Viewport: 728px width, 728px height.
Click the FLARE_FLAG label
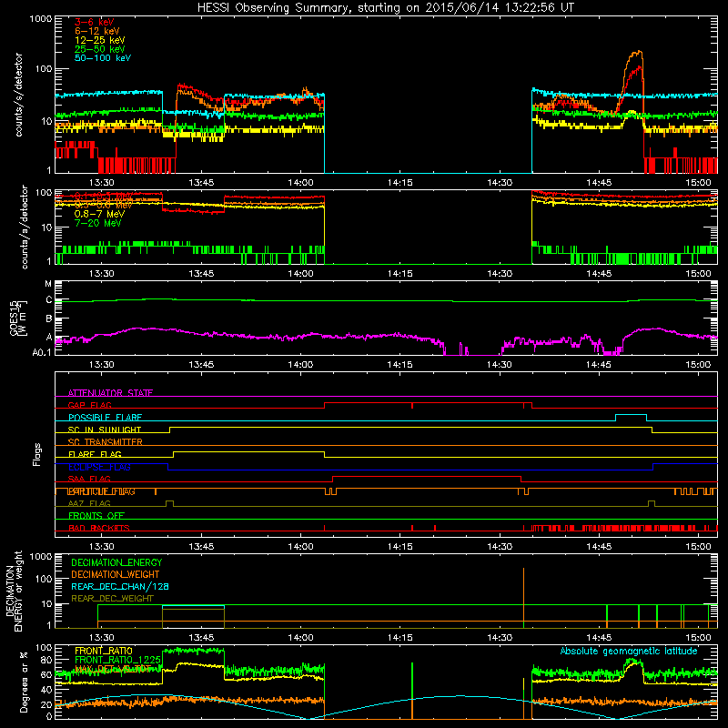[95, 454]
